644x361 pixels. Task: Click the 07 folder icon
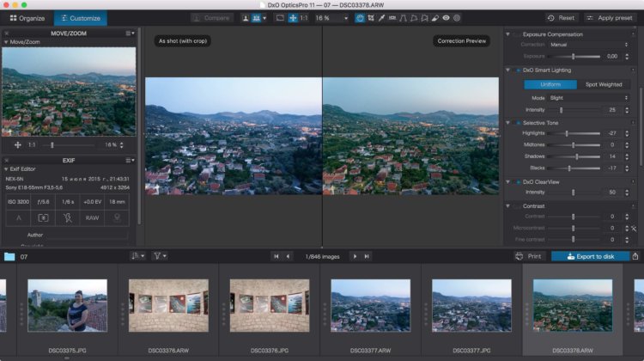click(x=9, y=256)
